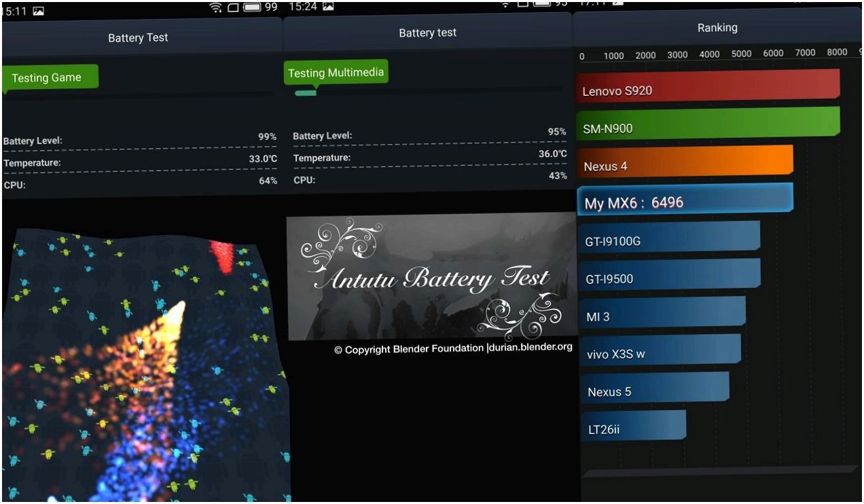
Task: Tap the 36.0°C Temperature value
Action: coord(553,154)
